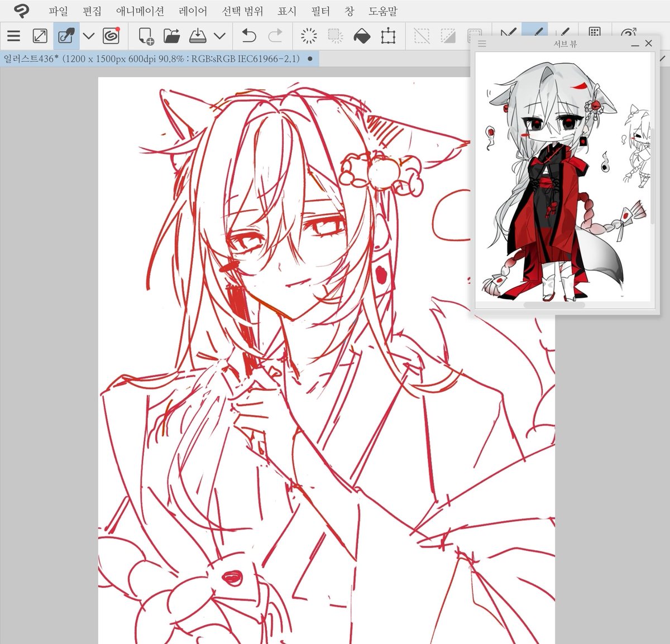Screen dimensions: 670x644
Task: Open the 표시 menu
Action: [287, 11]
